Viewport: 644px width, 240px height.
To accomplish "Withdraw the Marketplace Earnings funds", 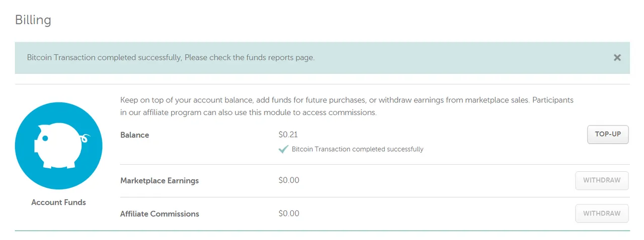I will [x=602, y=180].
